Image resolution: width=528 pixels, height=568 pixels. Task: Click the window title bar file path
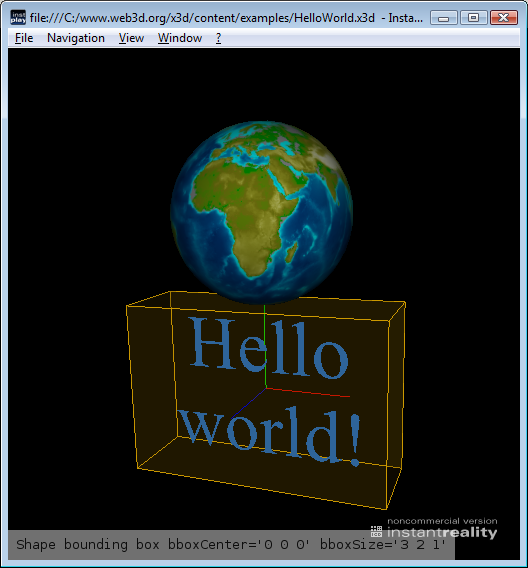pyautogui.click(x=202, y=18)
